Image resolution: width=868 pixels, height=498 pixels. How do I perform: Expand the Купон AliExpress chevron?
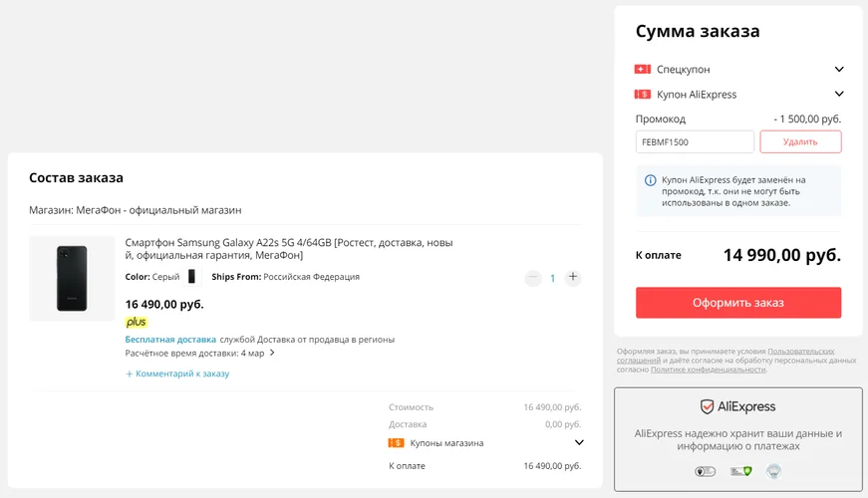pyautogui.click(x=839, y=94)
